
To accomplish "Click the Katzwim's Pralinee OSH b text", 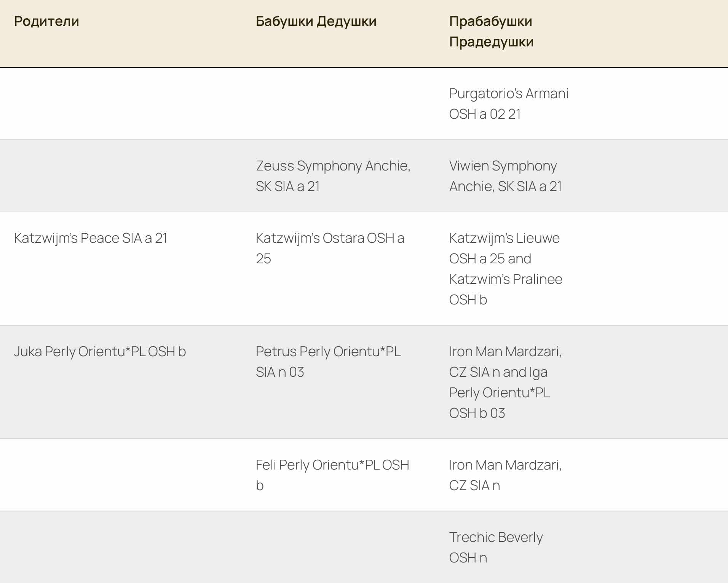I will point(506,289).
